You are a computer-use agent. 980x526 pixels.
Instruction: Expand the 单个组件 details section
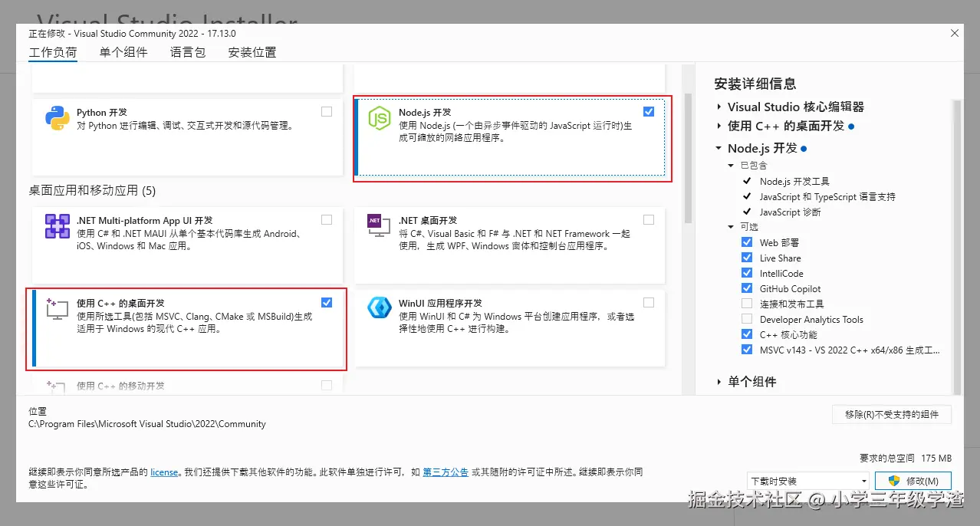tap(719, 382)
